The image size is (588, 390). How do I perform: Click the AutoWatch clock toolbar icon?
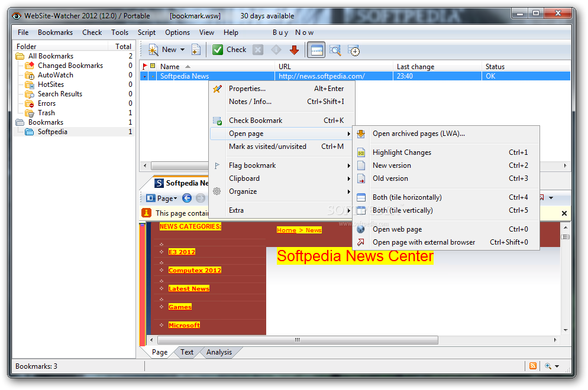(x=354, y=50)
